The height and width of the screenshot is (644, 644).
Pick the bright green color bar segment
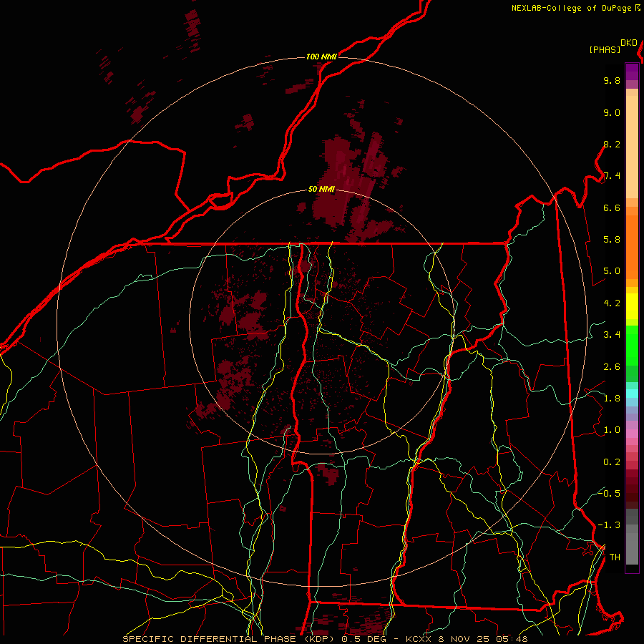coord(632,346)
